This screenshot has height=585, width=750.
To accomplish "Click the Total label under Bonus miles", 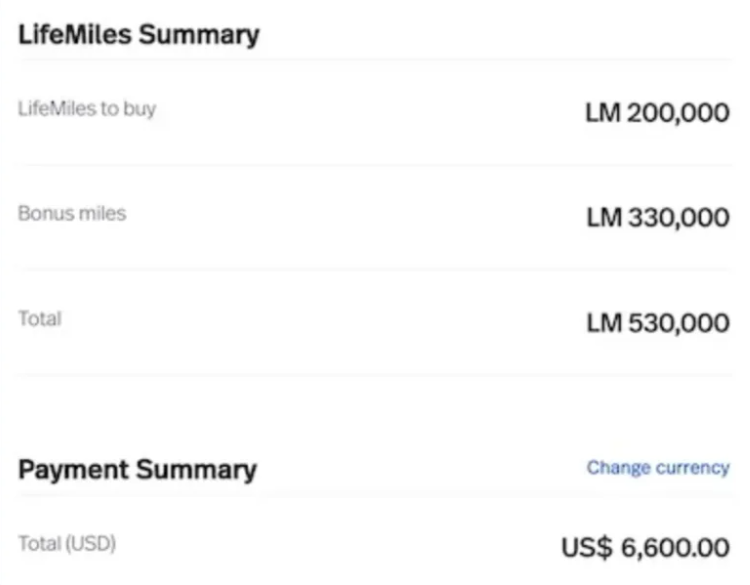I will [40, 319].
